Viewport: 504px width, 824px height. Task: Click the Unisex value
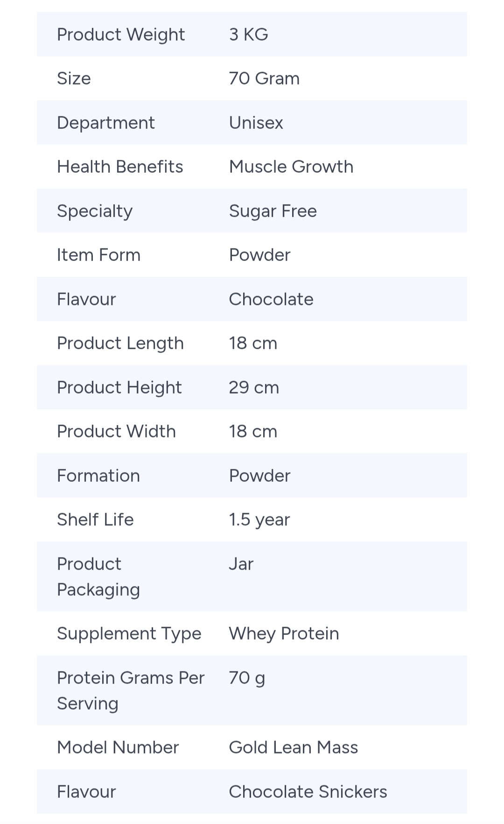point(256,123)
